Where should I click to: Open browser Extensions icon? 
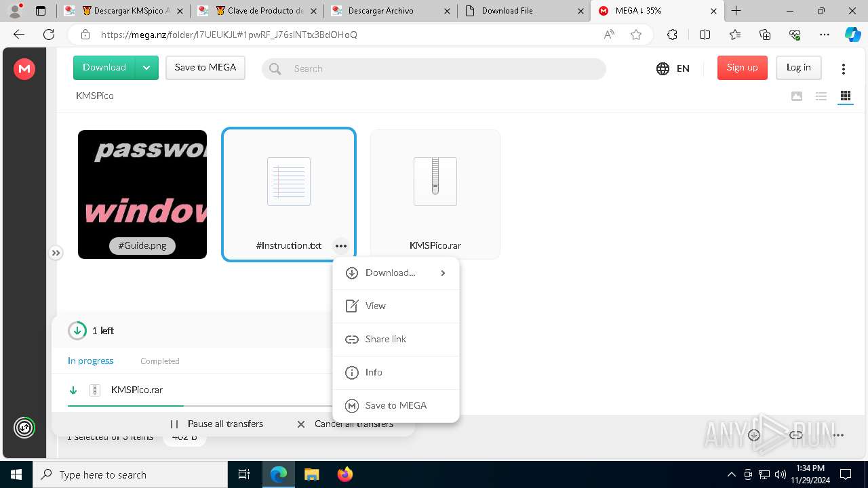672,35
